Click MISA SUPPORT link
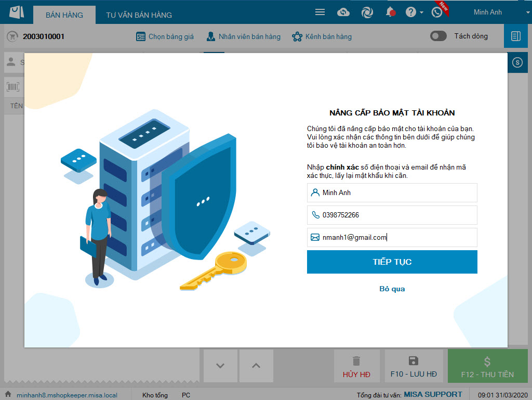Screen dimensions: 532x400 click(433, 395)
